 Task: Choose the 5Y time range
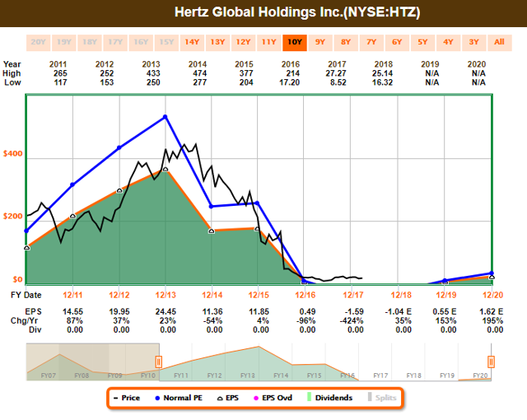pyautogui.click(x=422, y=42)
